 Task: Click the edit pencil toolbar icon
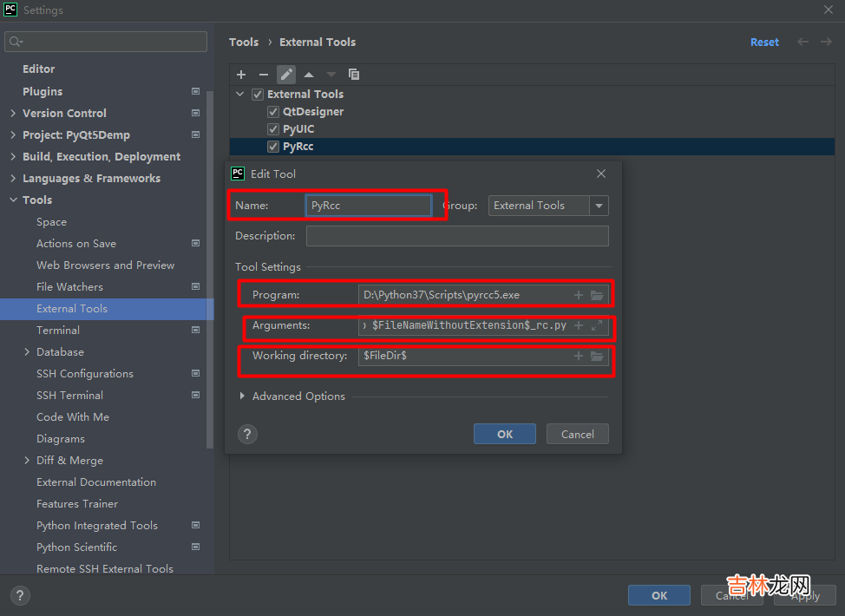coord(286,75)
